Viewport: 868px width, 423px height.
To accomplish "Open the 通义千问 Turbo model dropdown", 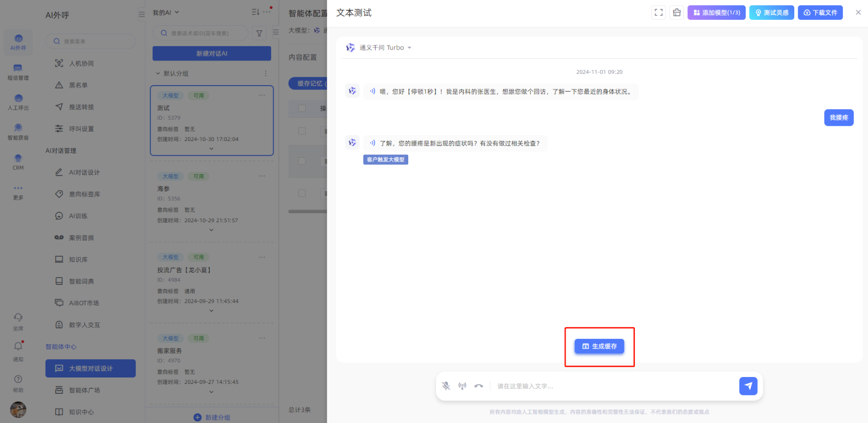I will [x=381, y=48].
